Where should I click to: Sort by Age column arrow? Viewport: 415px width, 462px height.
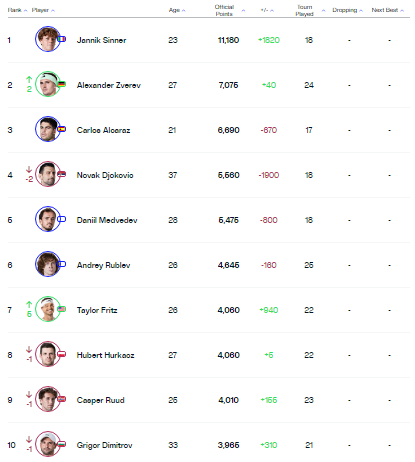pyautogui.click(x=184, y=11)
